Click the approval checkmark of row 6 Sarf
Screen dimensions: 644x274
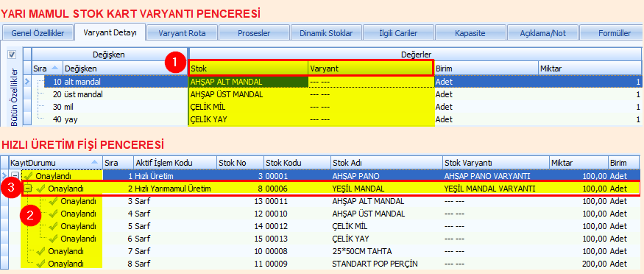(x=53, y=239)
